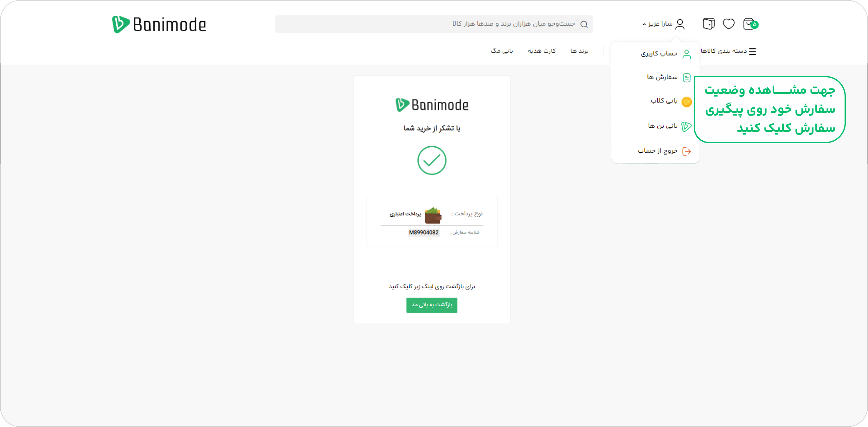This screenshot has width=868, height=427.
Task: Open کارت هدیه navigation link
Action: tap(541, 51)
